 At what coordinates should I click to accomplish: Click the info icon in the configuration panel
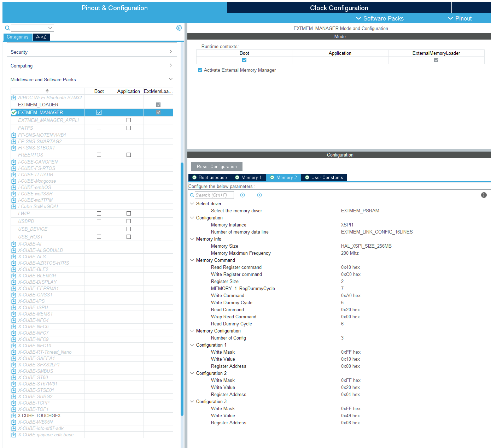point(484,195)
